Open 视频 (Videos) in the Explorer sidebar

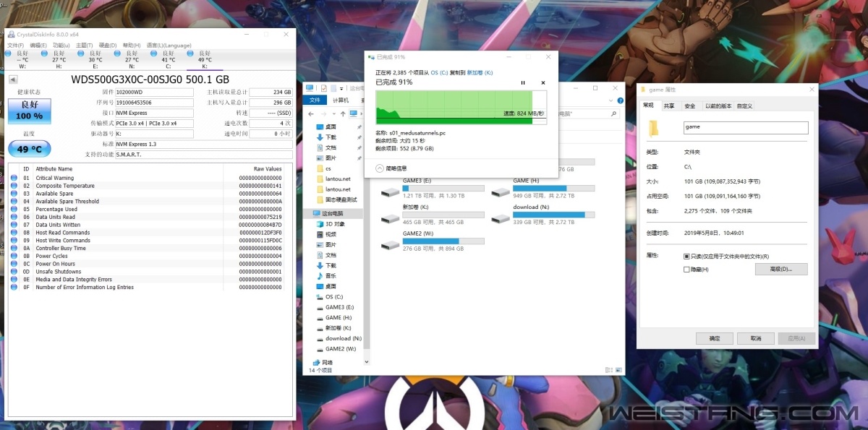coord(325,234)
